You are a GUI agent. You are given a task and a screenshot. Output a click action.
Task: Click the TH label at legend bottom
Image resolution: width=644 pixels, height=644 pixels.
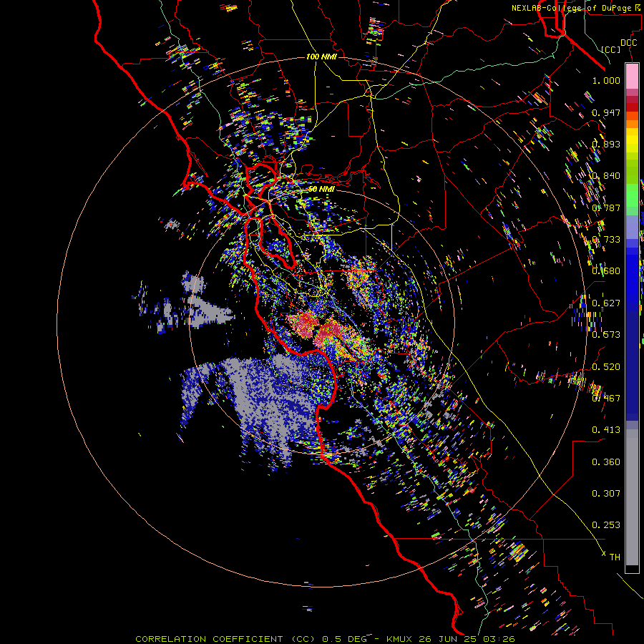[x=615, y=557]
